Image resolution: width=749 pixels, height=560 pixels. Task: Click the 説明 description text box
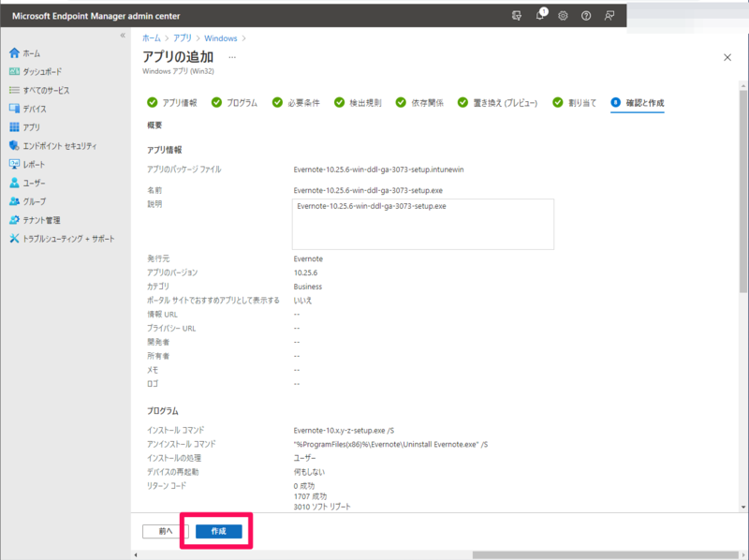(423, 224)
